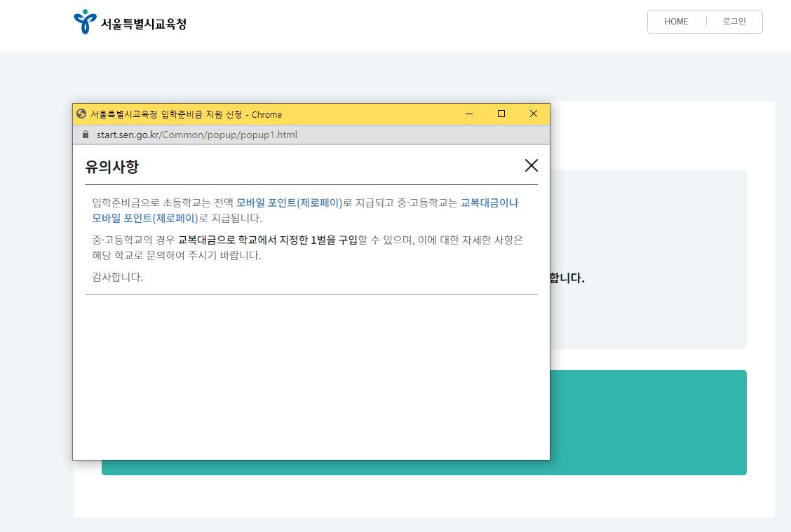The image size is (791, 532).
Task: Click the minimize icon on the popup window
Action: (x=468, y=114)
